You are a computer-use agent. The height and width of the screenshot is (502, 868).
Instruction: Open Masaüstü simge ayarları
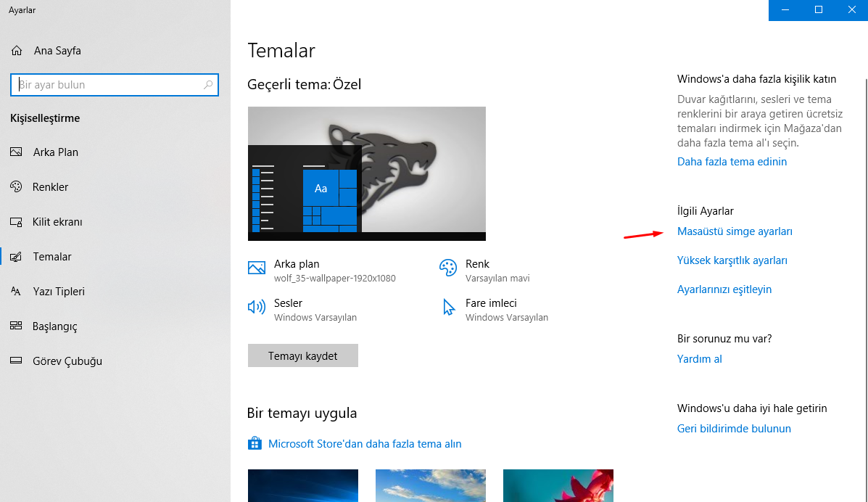pos(735,231)
